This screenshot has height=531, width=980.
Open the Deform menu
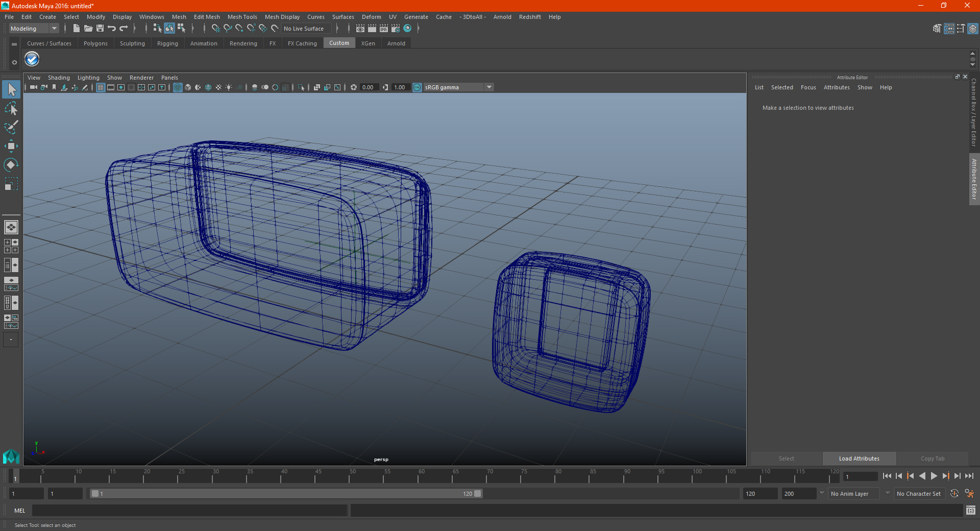372,17
